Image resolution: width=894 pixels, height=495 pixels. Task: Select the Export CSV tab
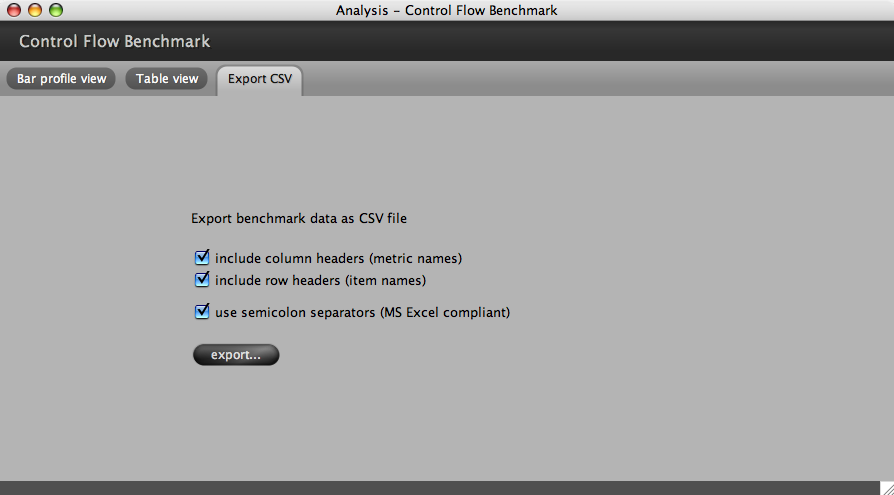pos(260,79)
